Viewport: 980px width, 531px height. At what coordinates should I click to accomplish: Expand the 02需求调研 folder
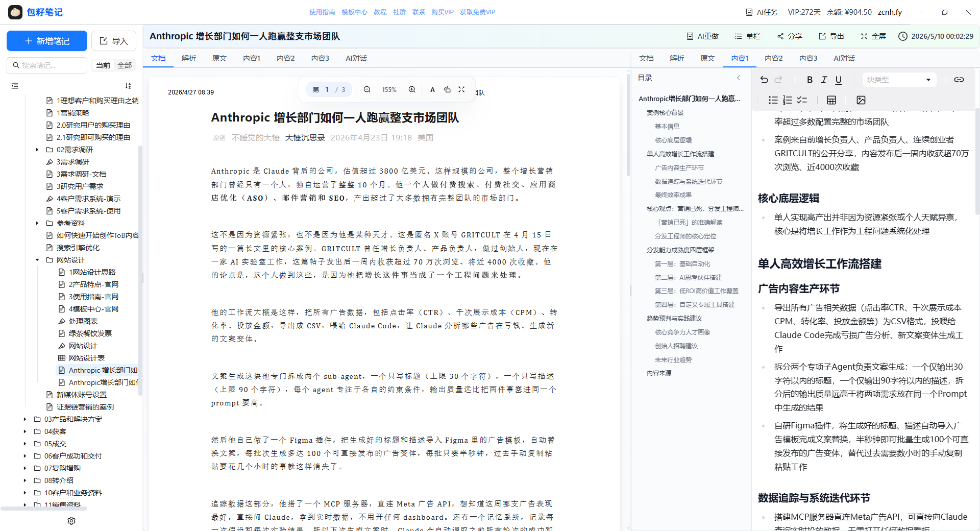coord(37,150)
